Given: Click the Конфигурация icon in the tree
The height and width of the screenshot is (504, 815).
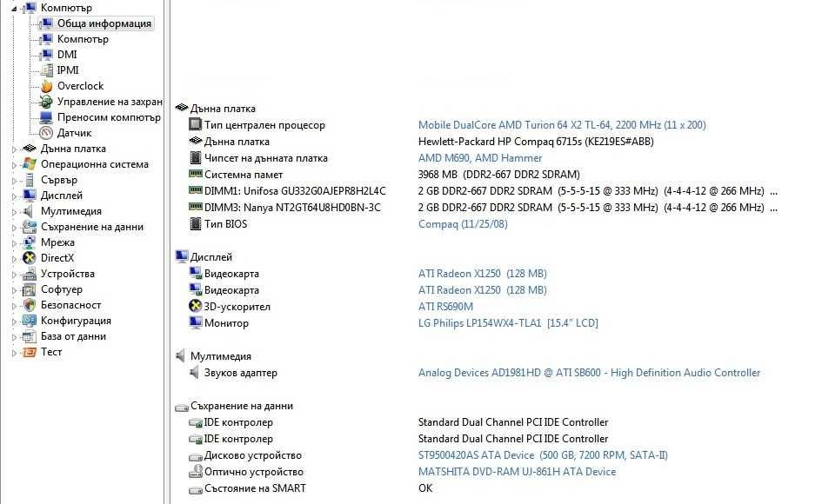Looking at the screenshot, I should click(29, 321).
